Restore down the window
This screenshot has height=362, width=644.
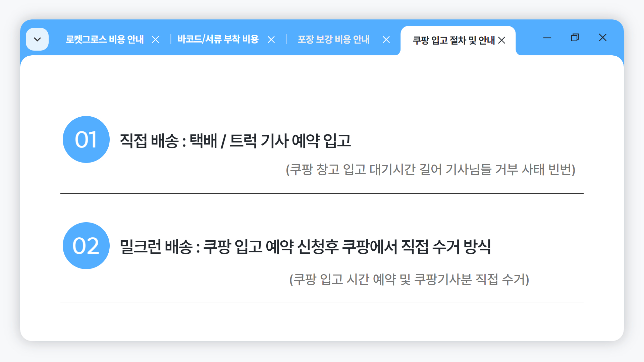coord(575,38)
